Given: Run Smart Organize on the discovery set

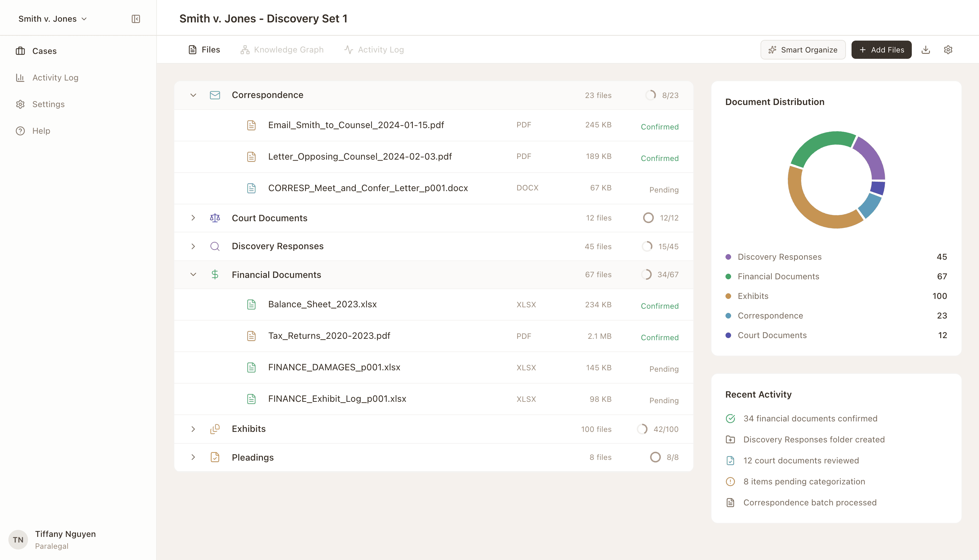Looking at the screenshot, I should click(x=803, y=49).
